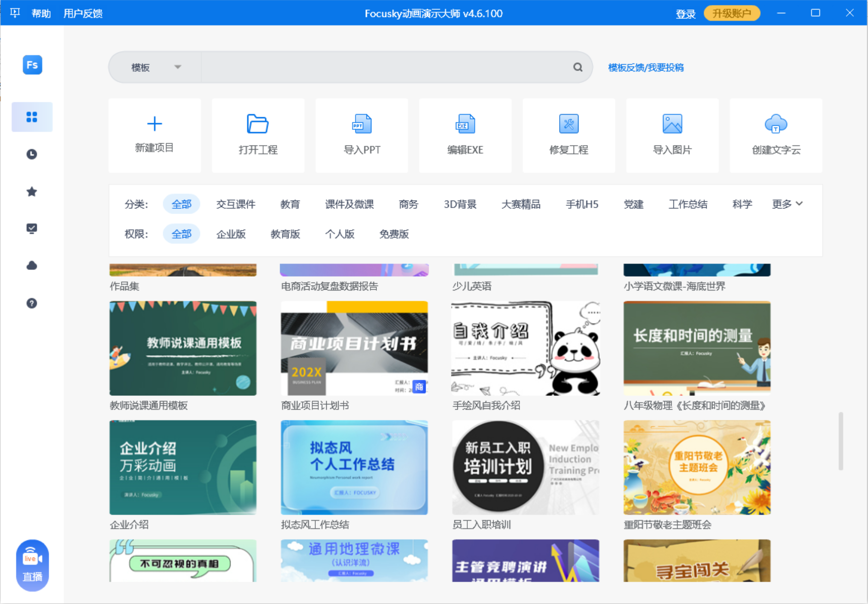Open the 模板 search type dropdown
Viewport: 868px width, 604px height.
(155, 67)
